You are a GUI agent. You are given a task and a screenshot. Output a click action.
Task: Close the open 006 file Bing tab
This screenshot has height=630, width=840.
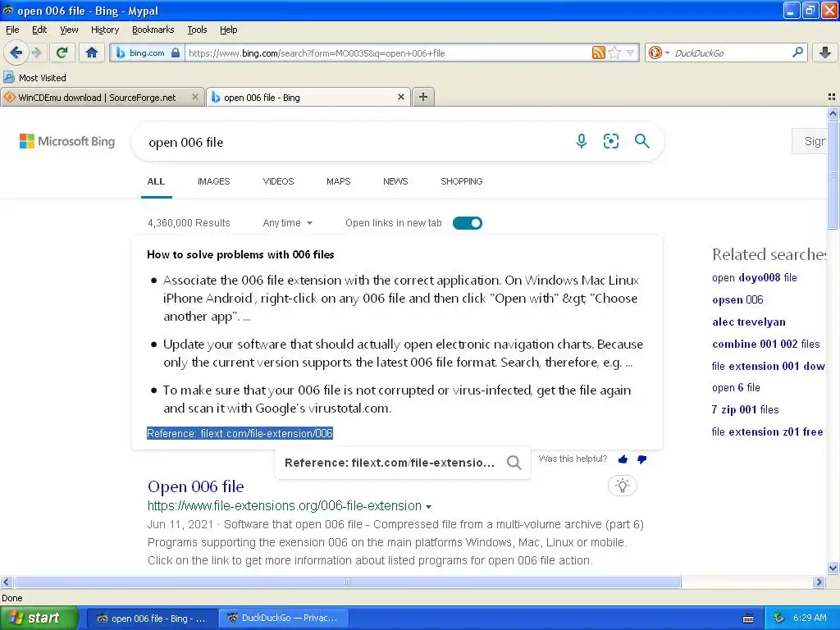[x=400, y=97]
